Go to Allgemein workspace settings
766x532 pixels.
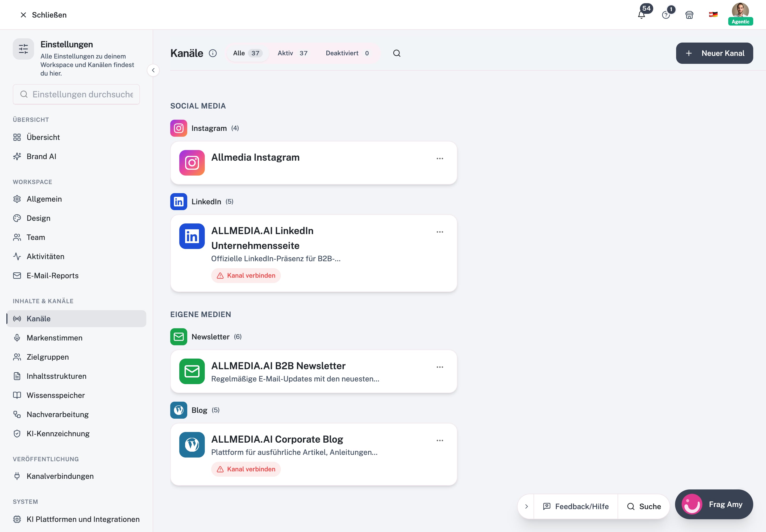point(76,199)
